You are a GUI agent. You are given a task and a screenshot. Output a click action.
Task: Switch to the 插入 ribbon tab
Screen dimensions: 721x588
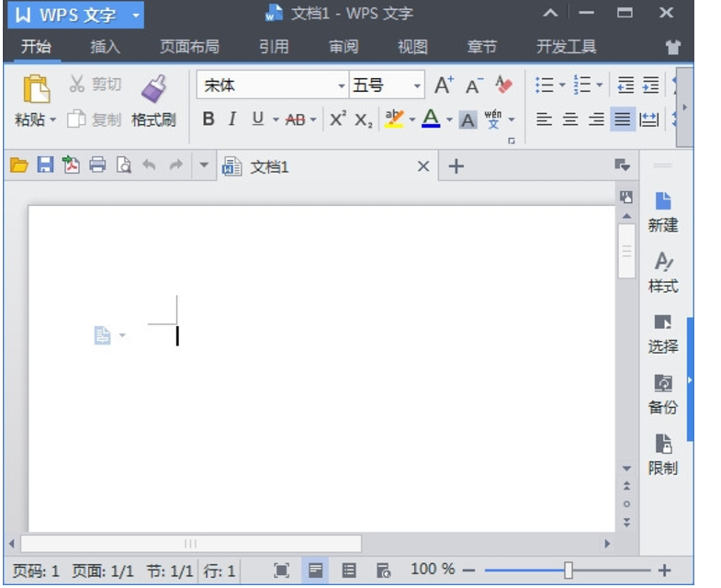(106, 47)
